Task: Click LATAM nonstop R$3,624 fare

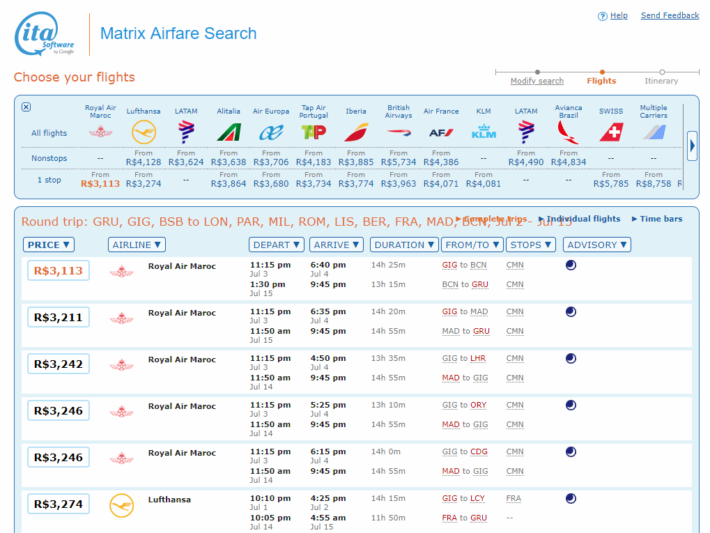Action: coord(186,162)
